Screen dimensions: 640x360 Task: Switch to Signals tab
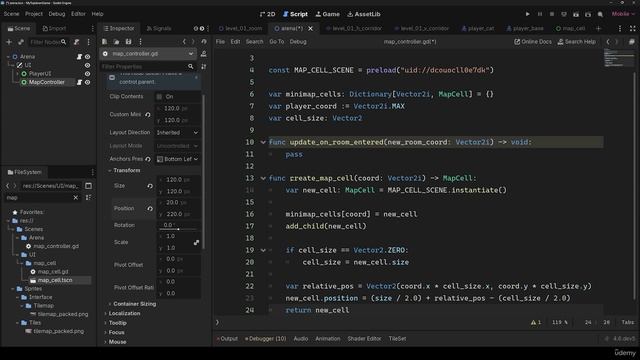tap(159, 29)
